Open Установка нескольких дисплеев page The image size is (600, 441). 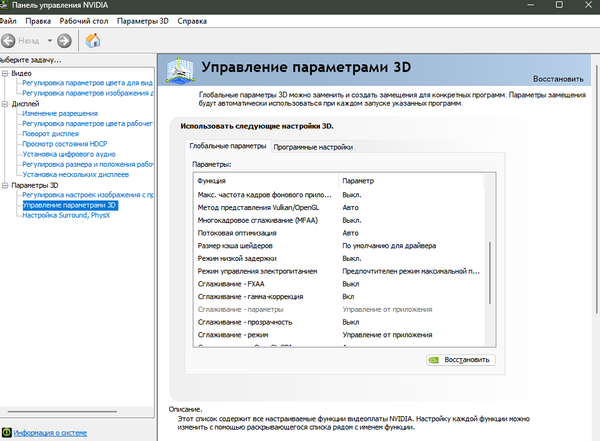[76, 175]
